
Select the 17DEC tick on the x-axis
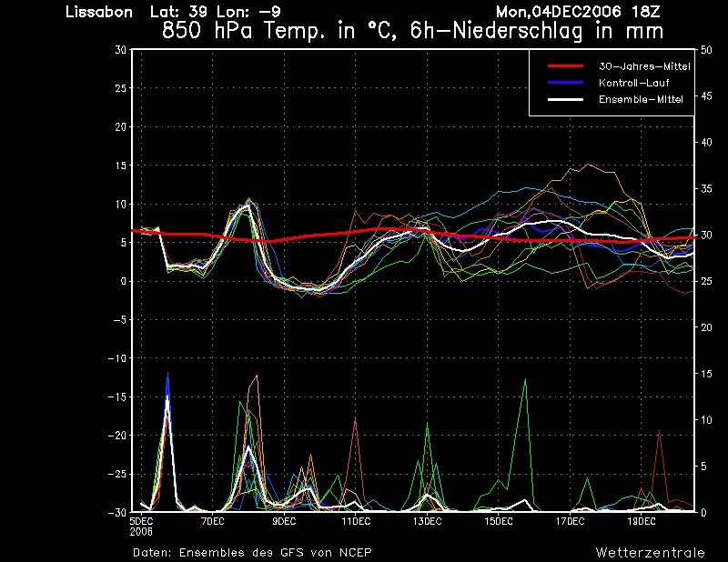point(570,521)
